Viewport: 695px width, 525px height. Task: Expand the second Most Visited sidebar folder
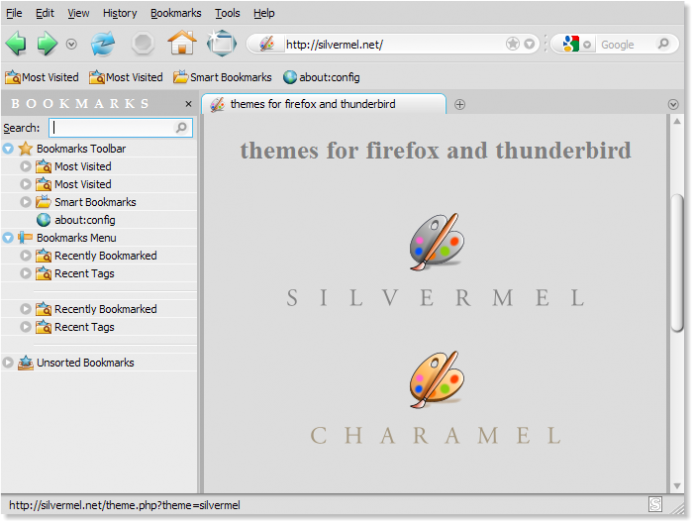(x=26, y=184)
